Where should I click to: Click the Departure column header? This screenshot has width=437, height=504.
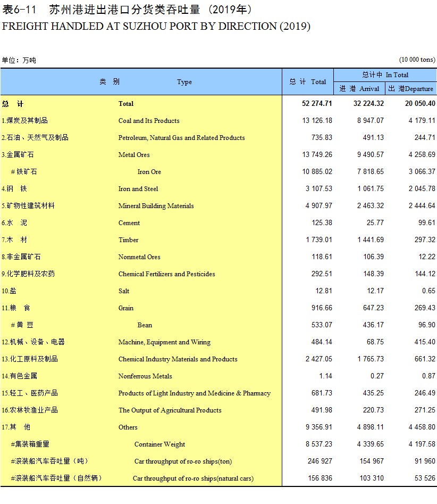point(410,88)
